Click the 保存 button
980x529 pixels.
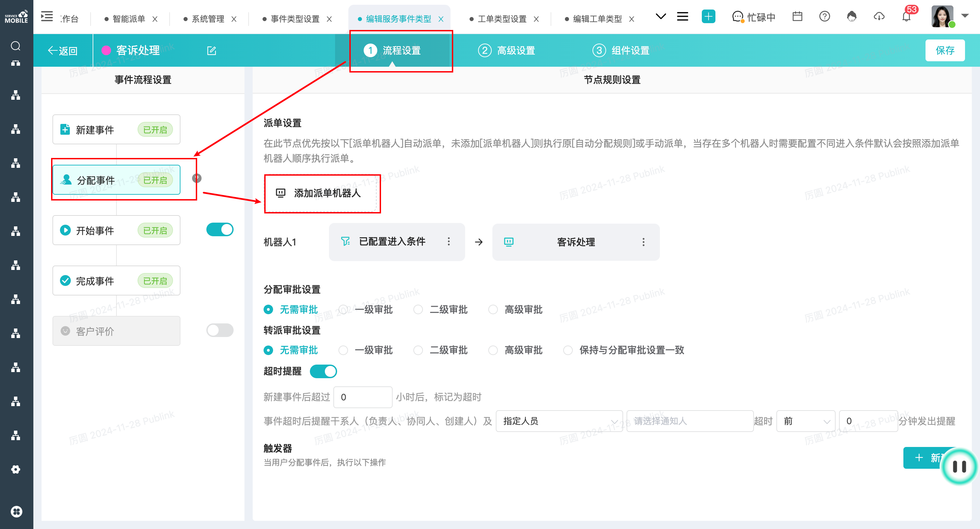(x=945, y=50)
